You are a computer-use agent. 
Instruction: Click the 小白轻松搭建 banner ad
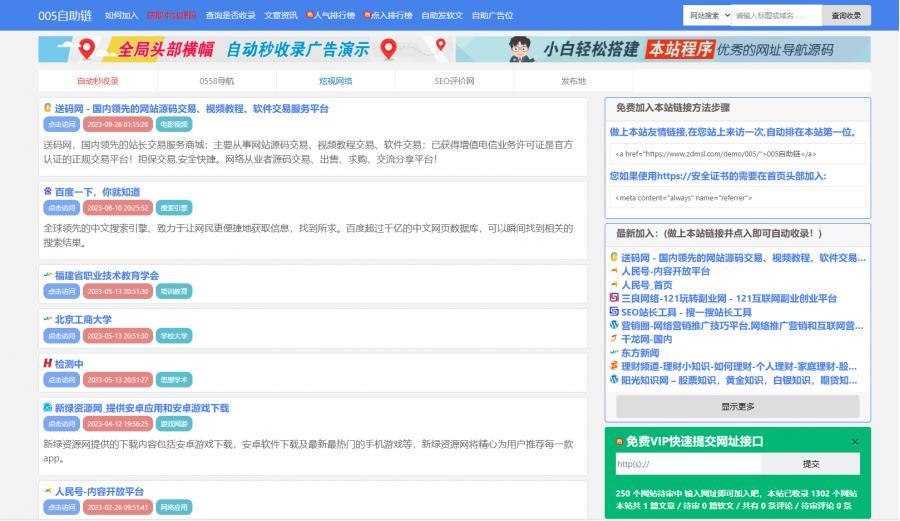point(663,49)
